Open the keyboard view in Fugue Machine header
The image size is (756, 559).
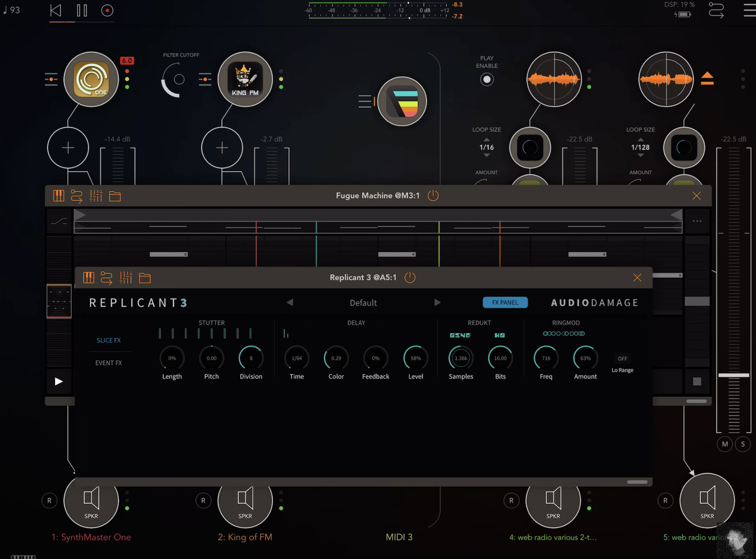pos(59,196)
